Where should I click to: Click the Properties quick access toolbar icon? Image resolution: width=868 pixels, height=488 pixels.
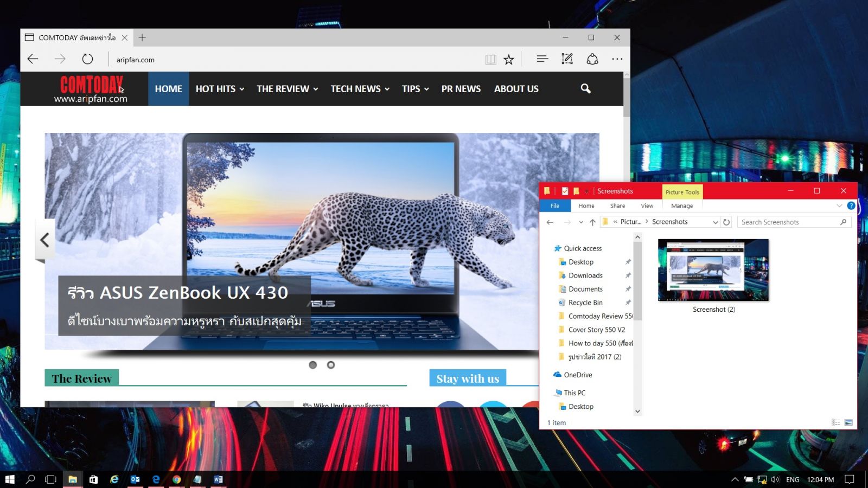pos(565,191)
